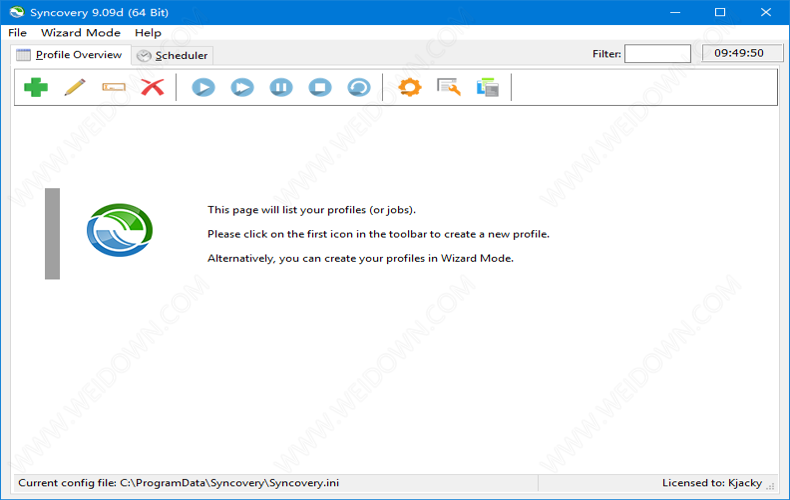Open the Wizard Mode menu
Screen dimensions: 790x500
click(x=81, y=33)
